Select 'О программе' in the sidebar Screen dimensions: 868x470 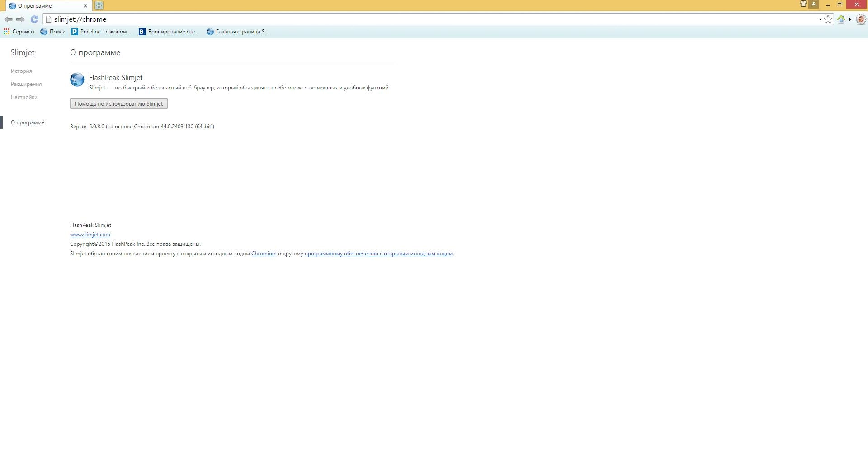coord(28,122)
